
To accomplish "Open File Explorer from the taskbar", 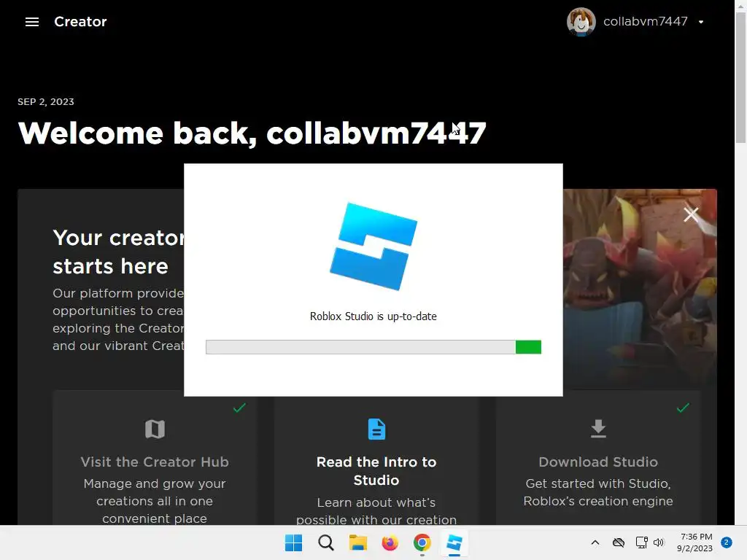I will click(x=357, y=542).
